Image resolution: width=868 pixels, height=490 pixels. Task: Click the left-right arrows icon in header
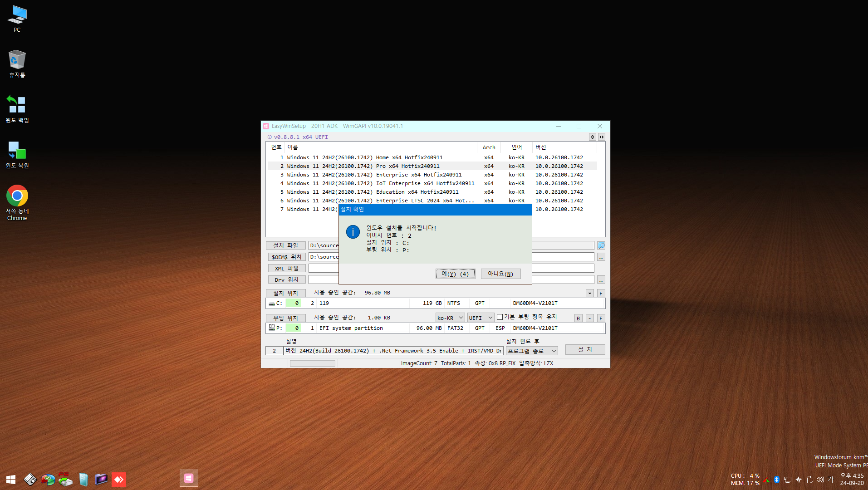602,137
